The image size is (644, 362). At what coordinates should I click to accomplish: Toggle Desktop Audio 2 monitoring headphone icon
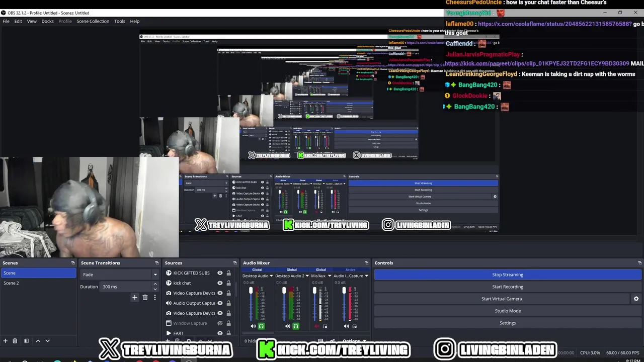tap(296, 326)
